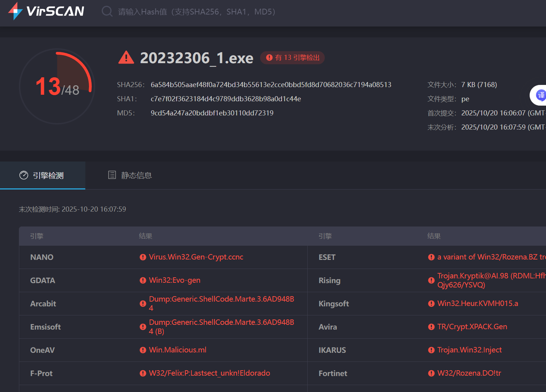This screenshot has height=392, width=546.
Task: Click alert icon in GDATA row
Action: pyautogui.click(x=143, y=281)
